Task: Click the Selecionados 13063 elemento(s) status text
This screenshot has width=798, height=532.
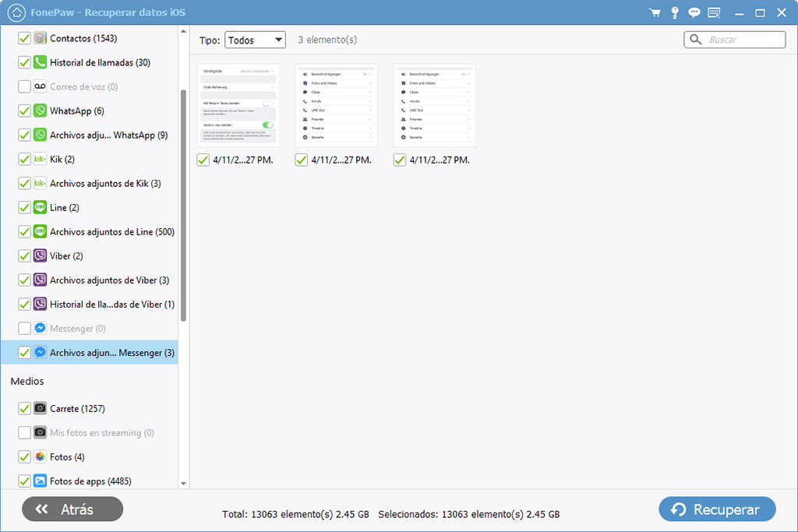Action: 468,514
